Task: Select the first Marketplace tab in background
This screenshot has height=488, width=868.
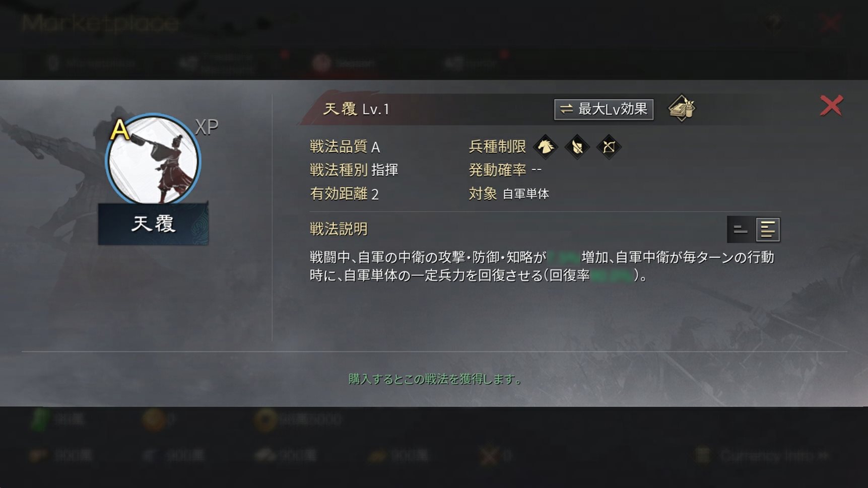Action: [92, 63]
